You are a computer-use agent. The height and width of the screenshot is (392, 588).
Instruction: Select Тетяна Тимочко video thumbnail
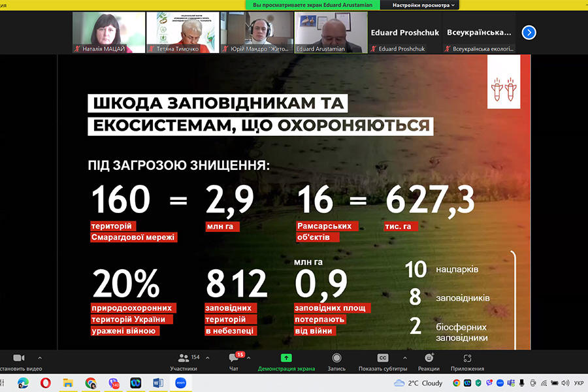[x=183, y=33]
